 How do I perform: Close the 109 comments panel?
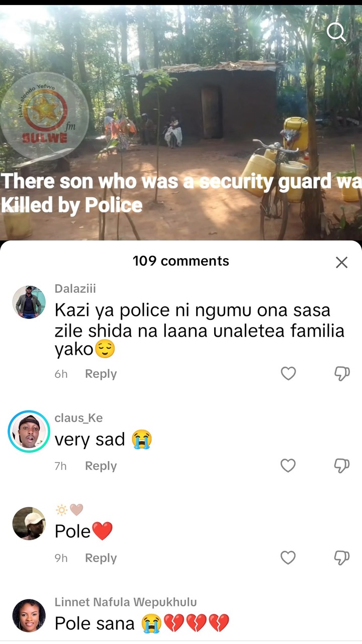(x=341, y=262)
